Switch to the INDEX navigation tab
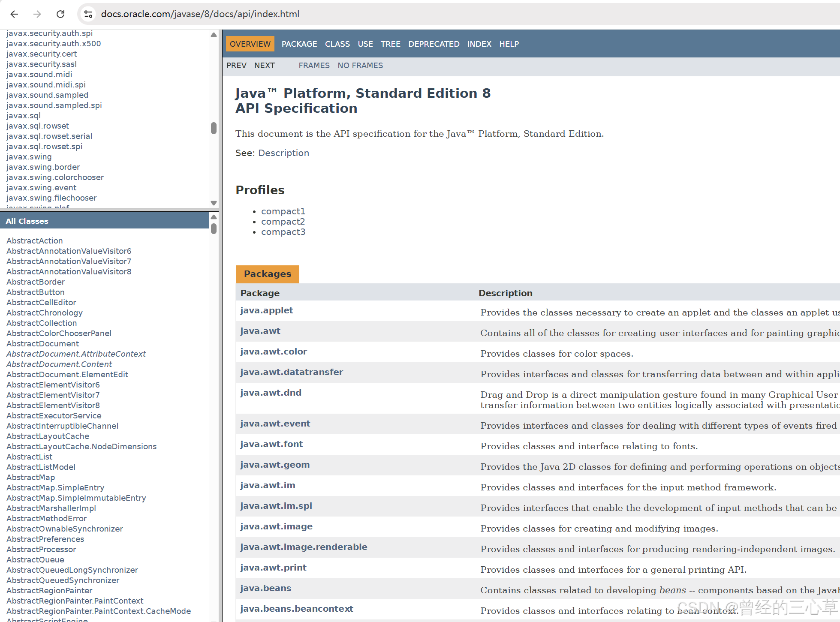This screenshot has height=622, width=840. (479, 44)
